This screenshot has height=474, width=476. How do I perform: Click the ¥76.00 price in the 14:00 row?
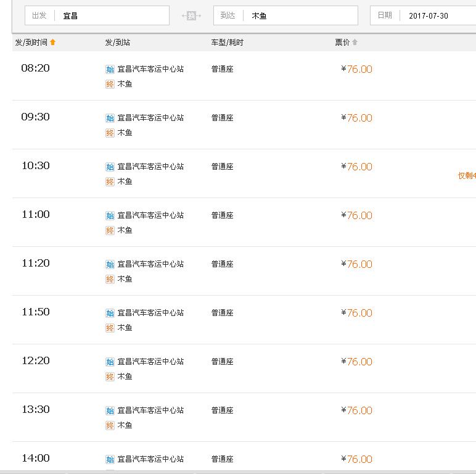[x=357, y=459]
